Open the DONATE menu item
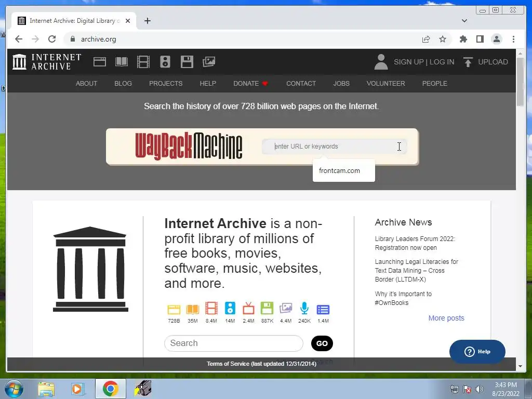Screen dimensions: 532x399 tap(250, 84)
